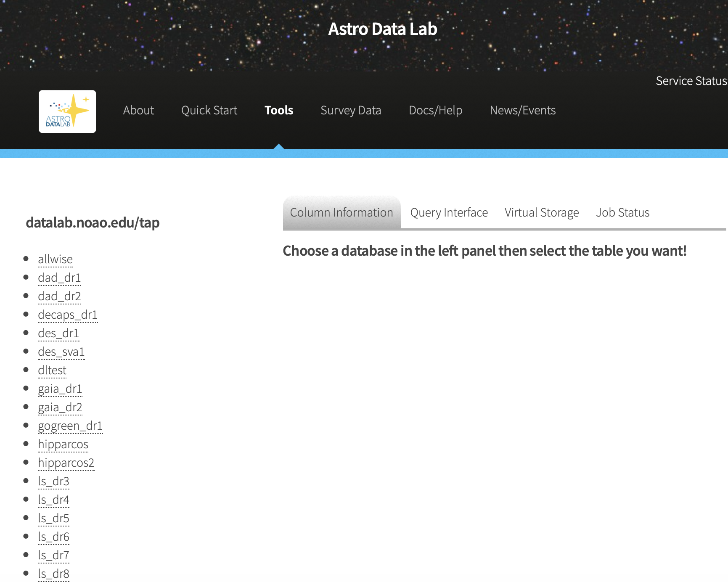Click the 'Choose a database' instruction text

(484, 251)
